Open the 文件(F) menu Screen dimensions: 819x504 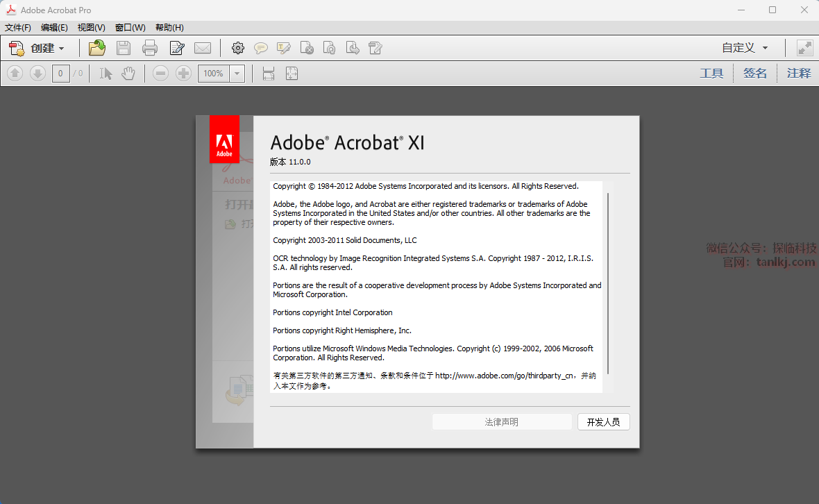pyautogui.click(x=18, y=28)
